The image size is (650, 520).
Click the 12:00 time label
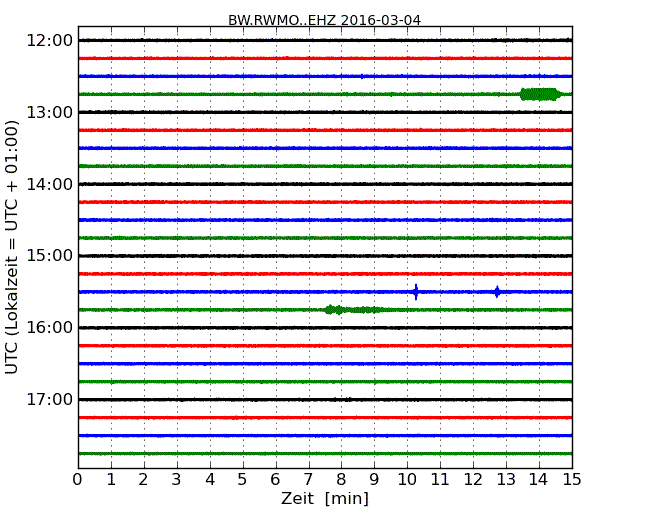point(49,41)
